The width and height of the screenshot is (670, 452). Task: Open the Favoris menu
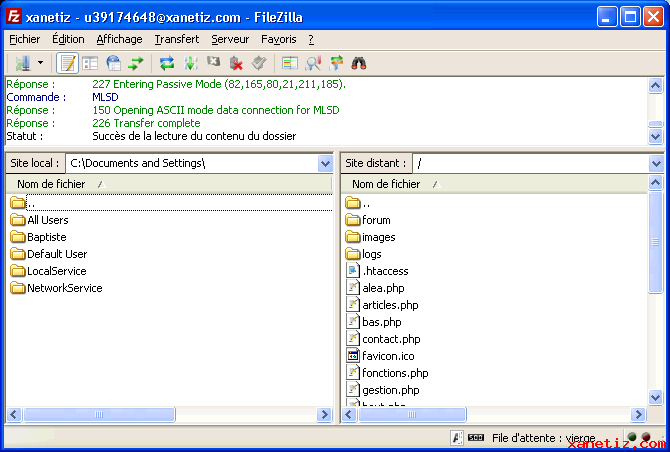click(279, 39)
